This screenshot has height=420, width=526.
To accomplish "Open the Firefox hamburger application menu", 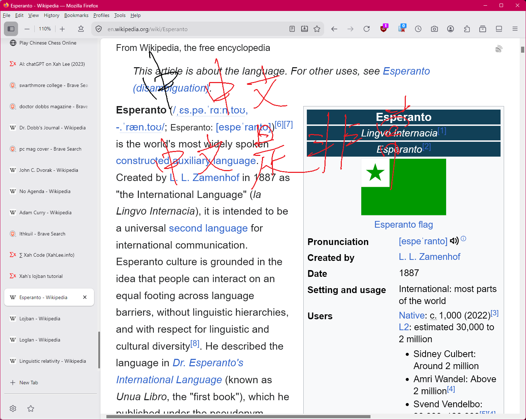I will point(515,29).
